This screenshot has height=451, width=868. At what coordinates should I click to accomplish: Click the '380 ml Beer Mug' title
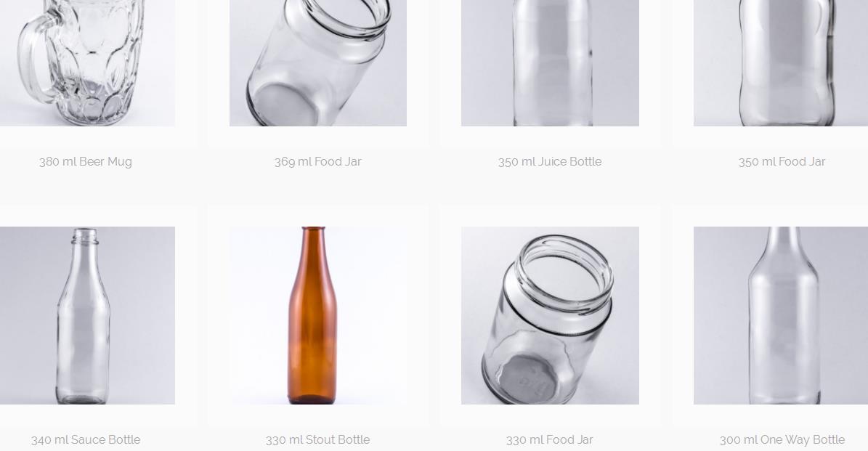click(85, 161)
